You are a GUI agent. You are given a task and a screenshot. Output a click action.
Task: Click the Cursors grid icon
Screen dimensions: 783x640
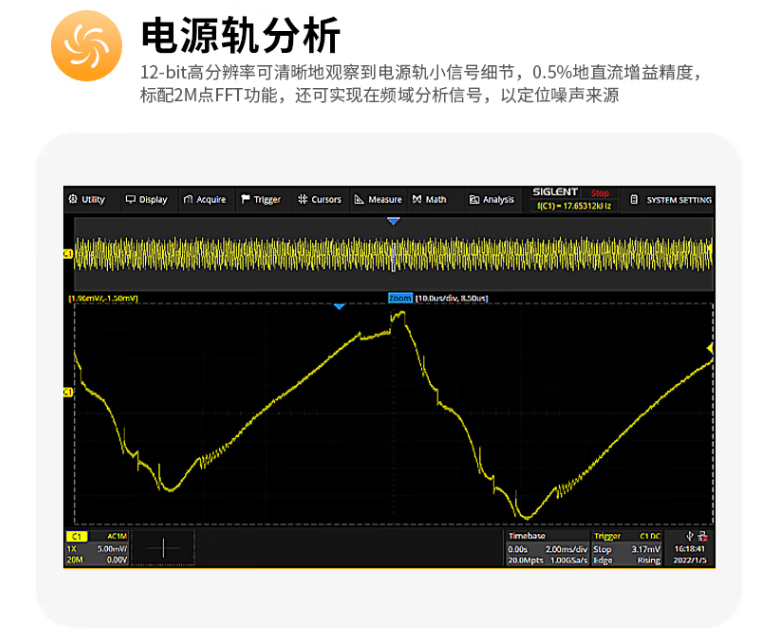pos(303,199)
